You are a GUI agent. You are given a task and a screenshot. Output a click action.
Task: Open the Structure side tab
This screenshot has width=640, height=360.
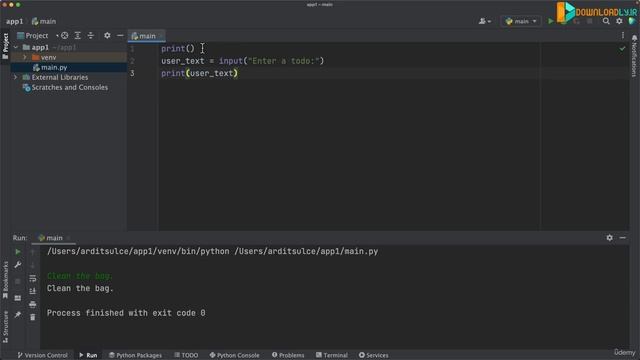point(5,327)
